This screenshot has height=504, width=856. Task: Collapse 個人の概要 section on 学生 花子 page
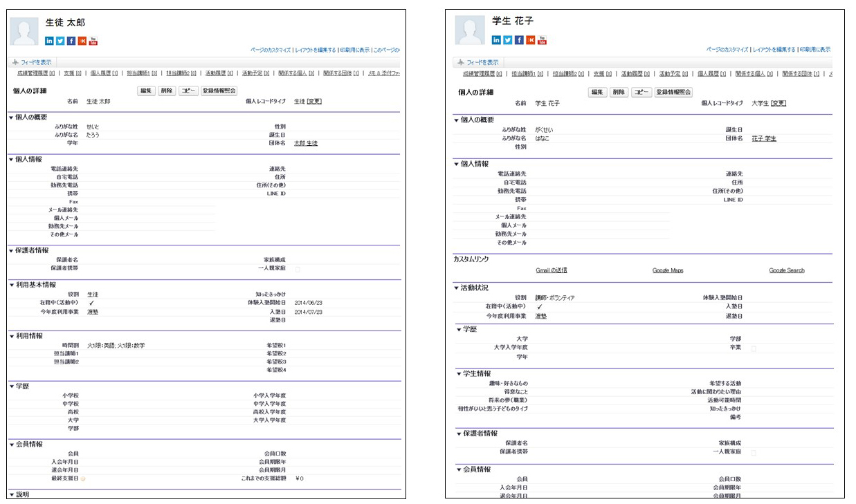coord(456,120)
